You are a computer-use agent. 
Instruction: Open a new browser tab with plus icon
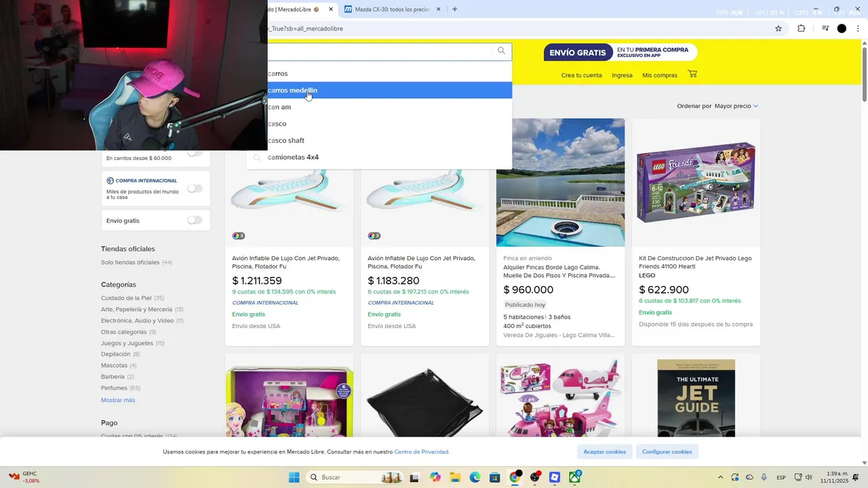click(x=454, y=9)
